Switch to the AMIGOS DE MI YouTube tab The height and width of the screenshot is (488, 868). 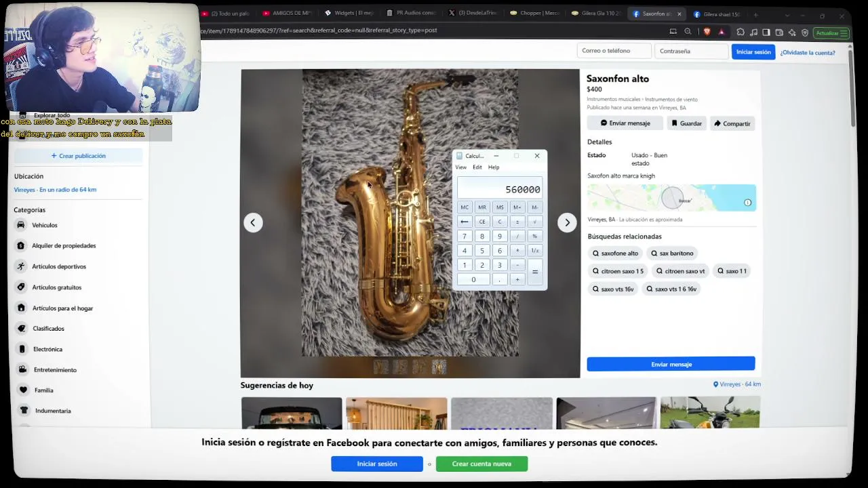coord(287,14)
